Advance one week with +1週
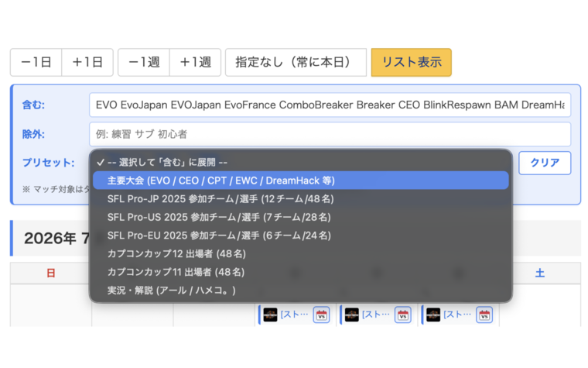The height and width of the screenshot is (368, 588). coord(196,62)
